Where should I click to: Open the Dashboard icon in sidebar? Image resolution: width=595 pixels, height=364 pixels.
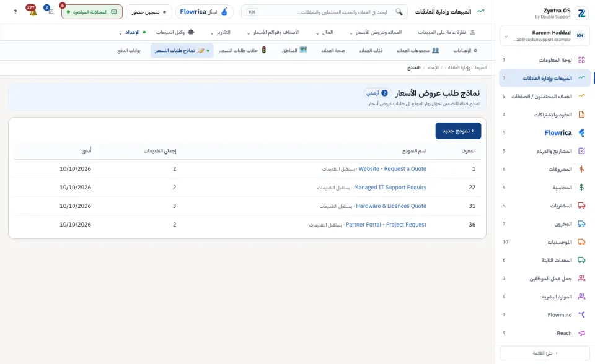click(581, 60)
